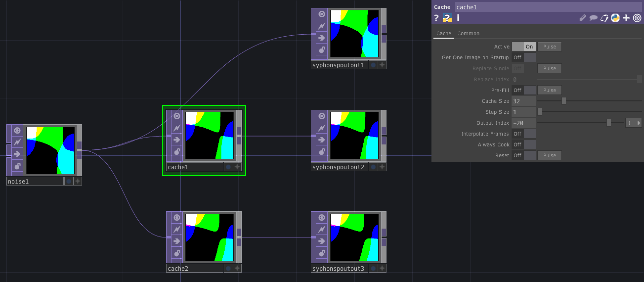Viewport: 644px width, 282px height.
Task: Click the Python icon in Cache panel toolbar
Action: pyautogui.click(x=615, y=18)
